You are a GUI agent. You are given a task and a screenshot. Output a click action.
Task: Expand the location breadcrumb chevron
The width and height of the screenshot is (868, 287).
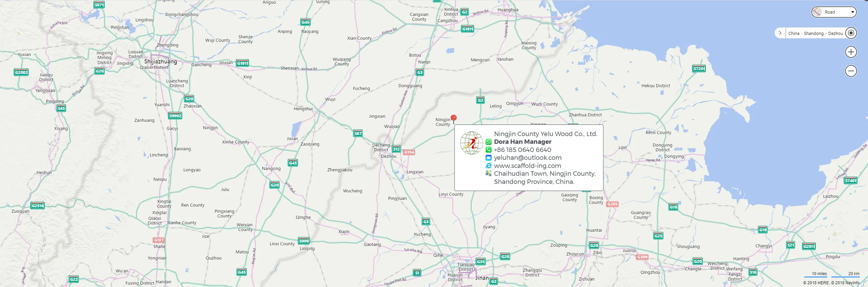[780, 33]
